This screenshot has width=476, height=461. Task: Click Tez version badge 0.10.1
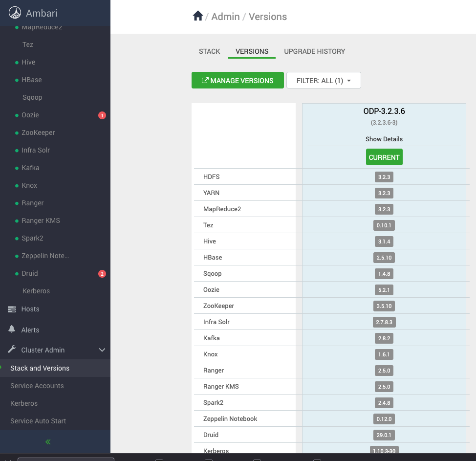pos(384,225)
